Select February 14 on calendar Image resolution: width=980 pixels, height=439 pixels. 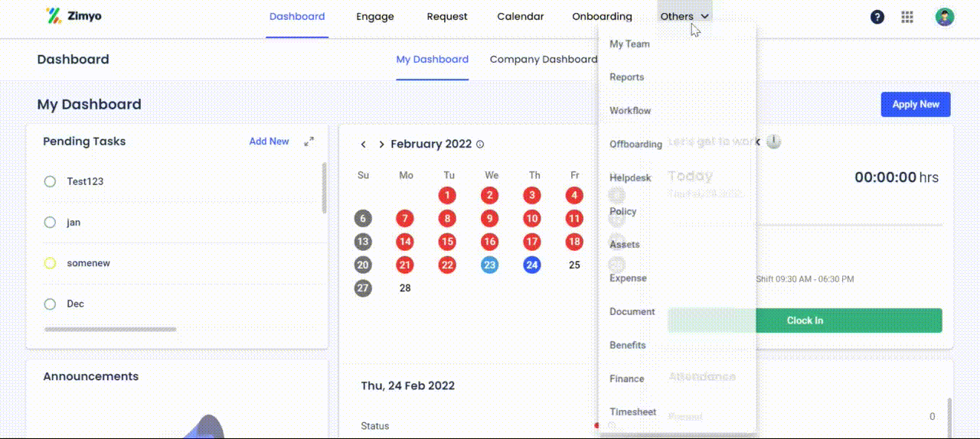(405, 242)
